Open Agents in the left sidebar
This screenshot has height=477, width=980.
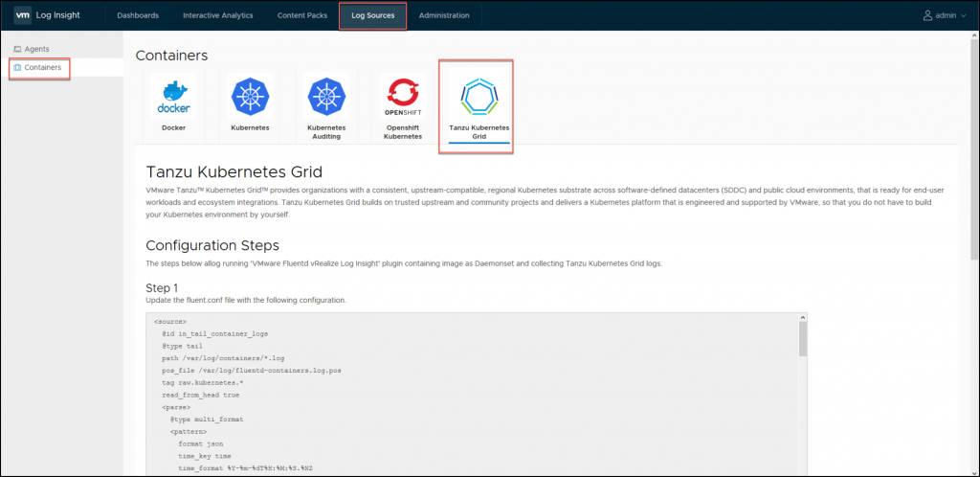36,49
